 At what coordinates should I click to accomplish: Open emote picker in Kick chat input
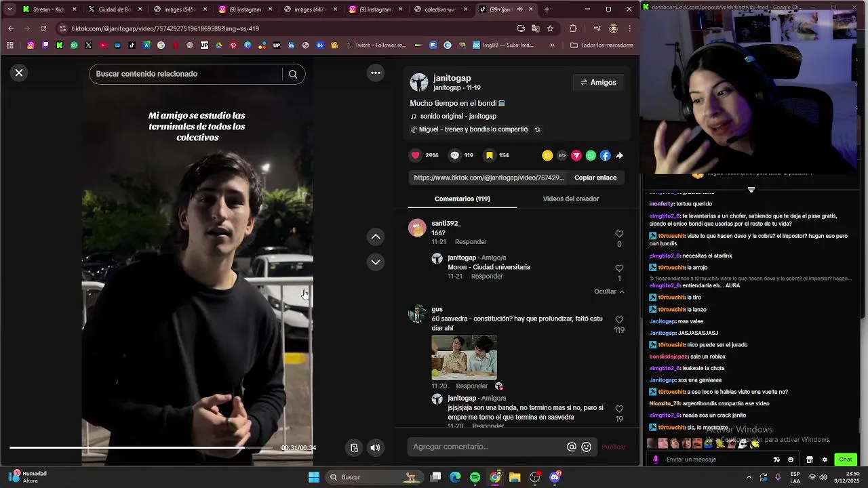point(791,460)
